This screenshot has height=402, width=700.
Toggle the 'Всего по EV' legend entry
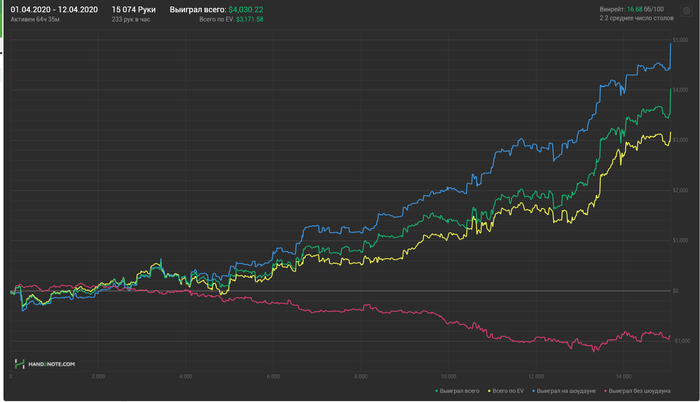click(505, 391)
